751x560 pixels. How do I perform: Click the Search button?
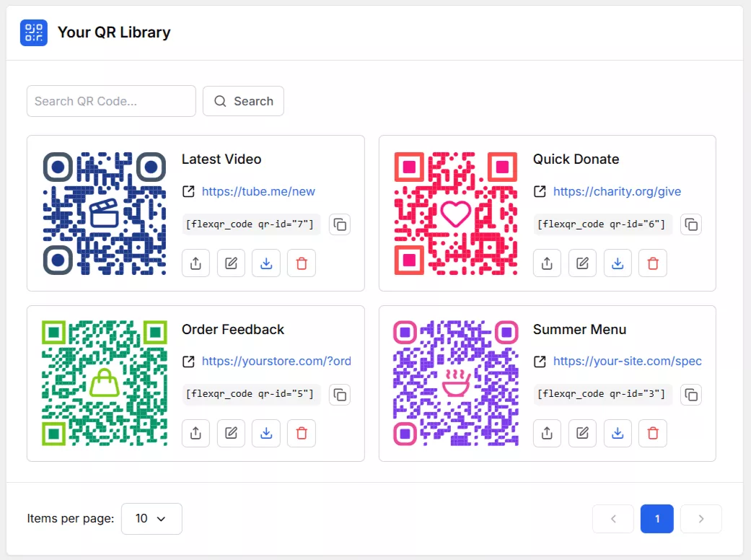tap(243, 101)
